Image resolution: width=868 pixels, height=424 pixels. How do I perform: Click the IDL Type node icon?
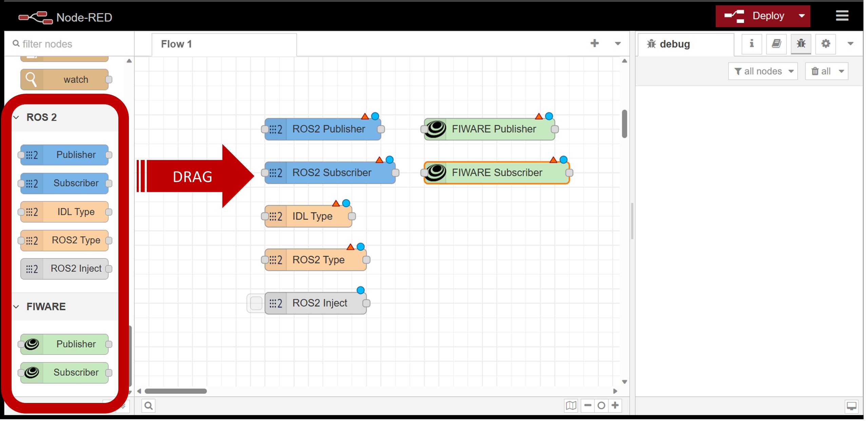point(31,212)
